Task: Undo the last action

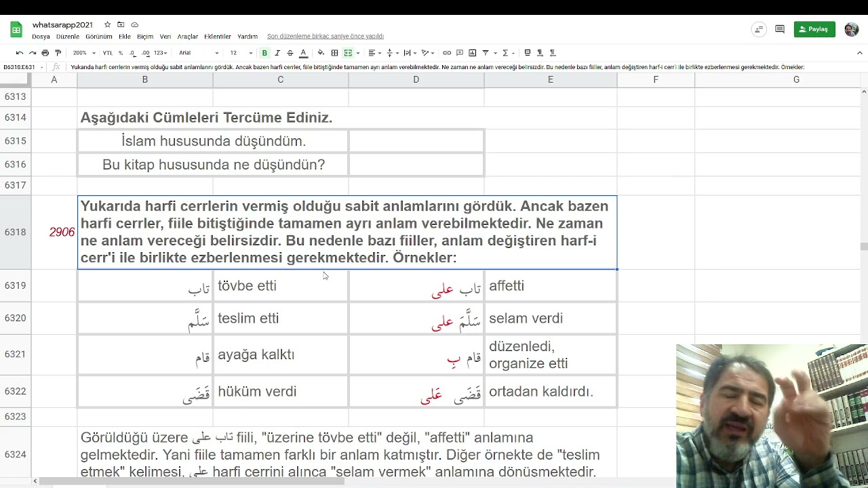Action: point(19,53)
